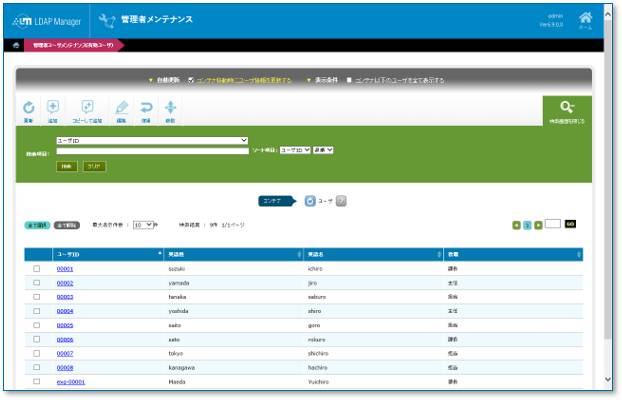Click the gray help question-mark icon
The width and height of the screenshot is (622, 400).
coord(341,200)
